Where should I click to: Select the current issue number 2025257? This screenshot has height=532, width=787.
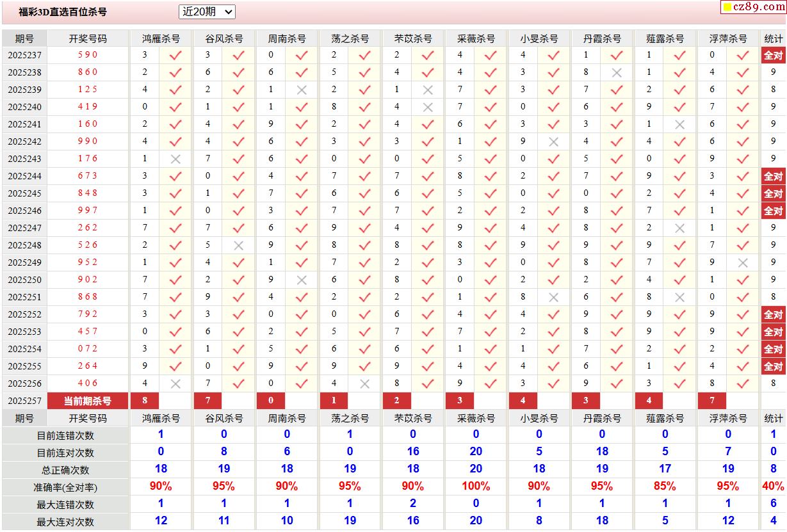click(24, 401)
